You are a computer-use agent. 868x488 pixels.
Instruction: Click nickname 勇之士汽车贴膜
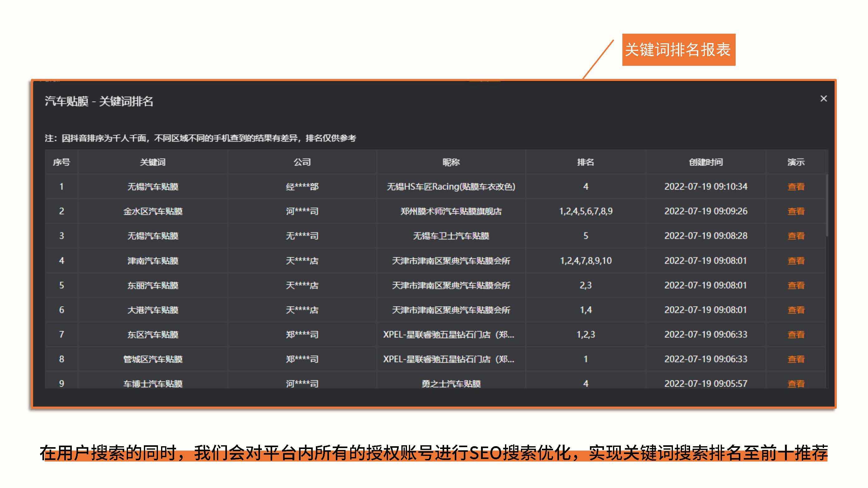click(x=451, y=384)
